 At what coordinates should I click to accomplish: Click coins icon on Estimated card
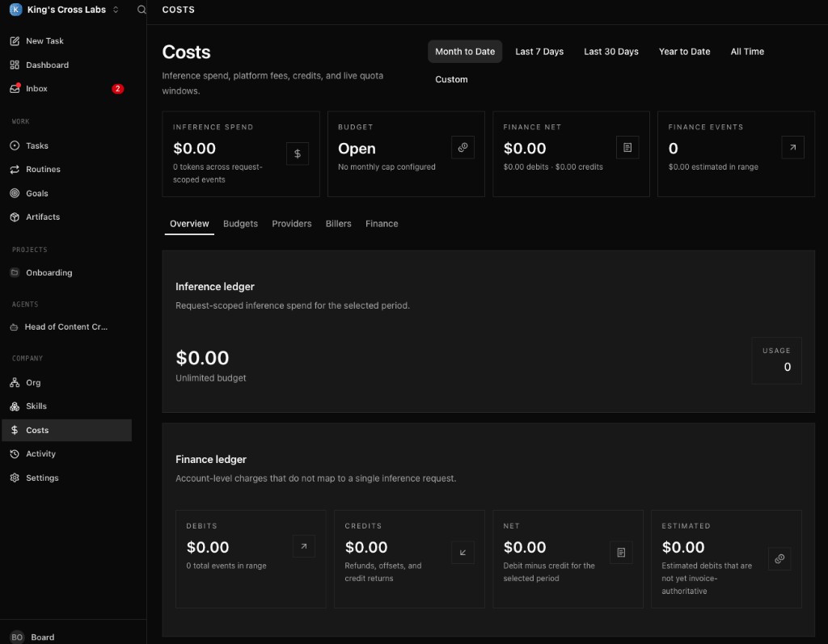click(779, 559)
